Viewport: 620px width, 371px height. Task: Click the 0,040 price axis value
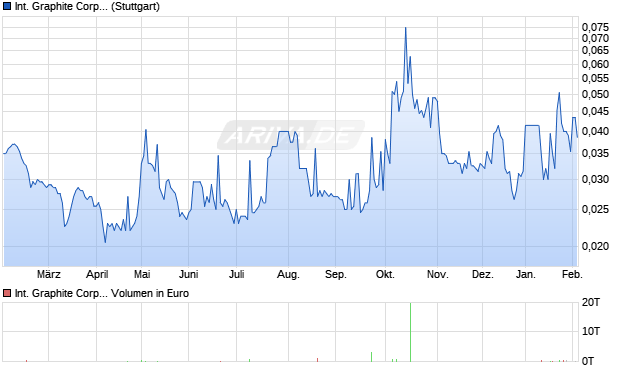(x=595, y=131)
